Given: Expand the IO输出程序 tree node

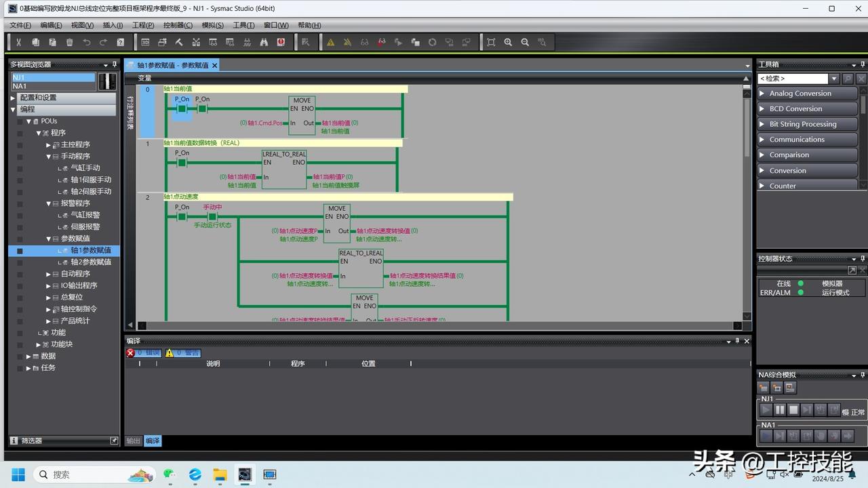Looking at the screenshot, I should 48,285.
